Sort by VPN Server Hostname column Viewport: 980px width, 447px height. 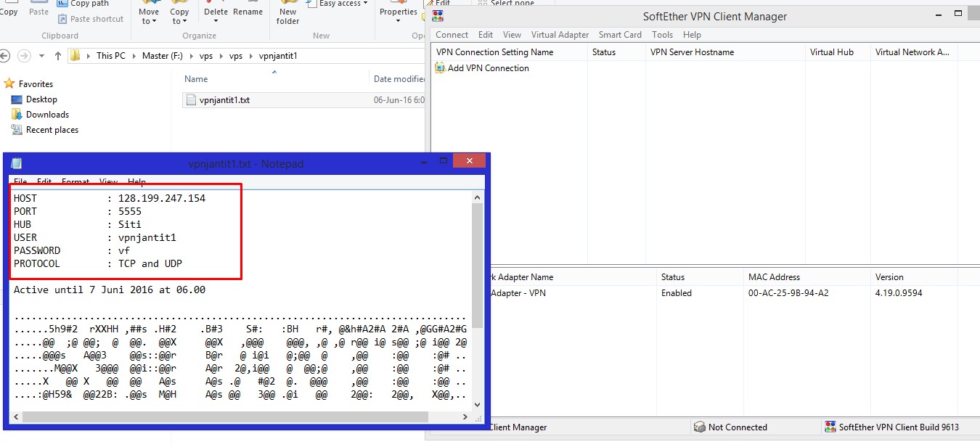click(x=725, y=52)
